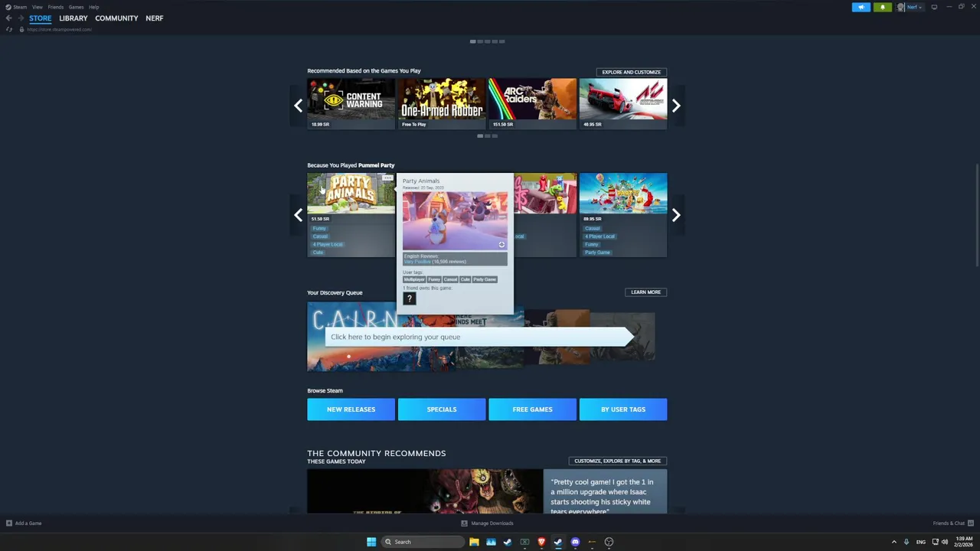Click Add a Game
Screen dimensions: 980x551
point(23,523)
